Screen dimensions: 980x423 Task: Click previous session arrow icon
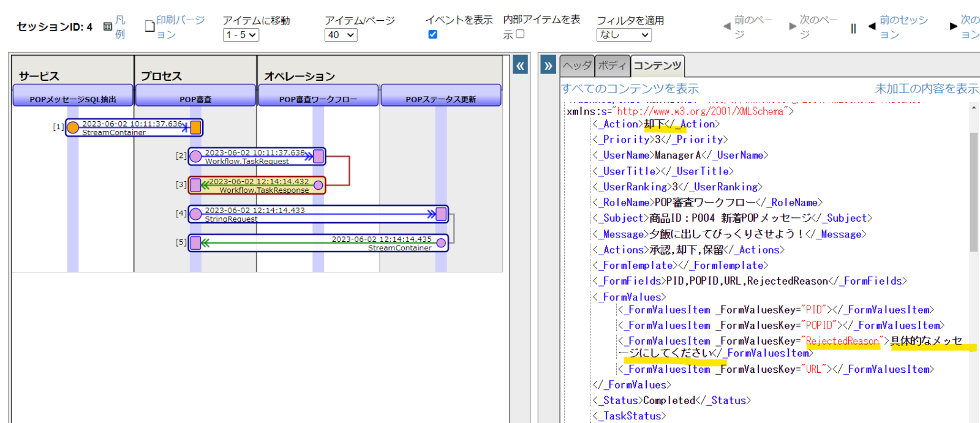(x=872, y=27)
